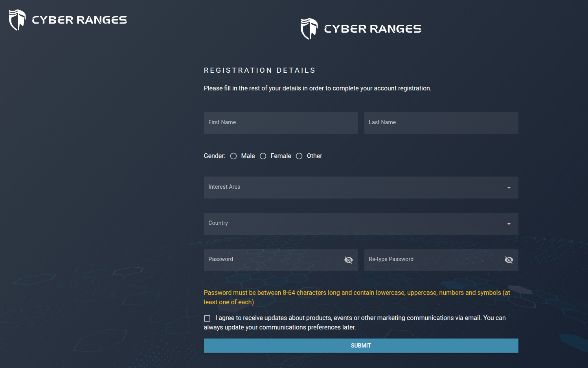Click the top-left CYBER RANGES wordmark text
Image resolution: width=588 pixels, height=368 pixels.
[x=79, y=20]
